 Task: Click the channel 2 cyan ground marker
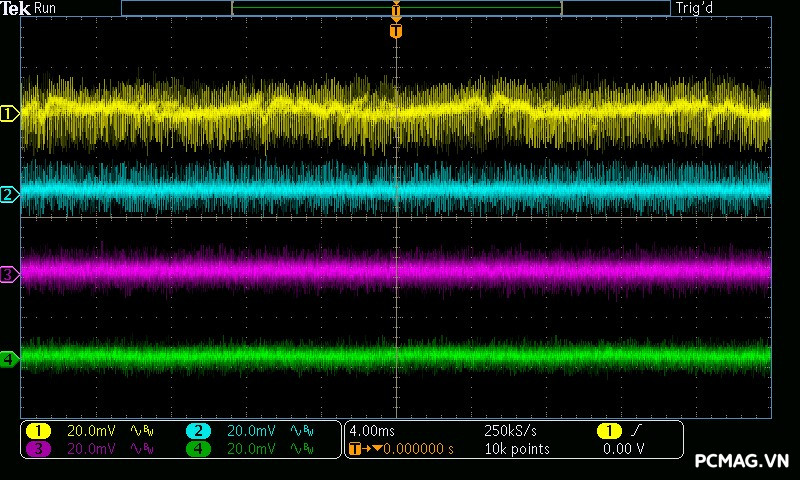[x=9, y=194]
